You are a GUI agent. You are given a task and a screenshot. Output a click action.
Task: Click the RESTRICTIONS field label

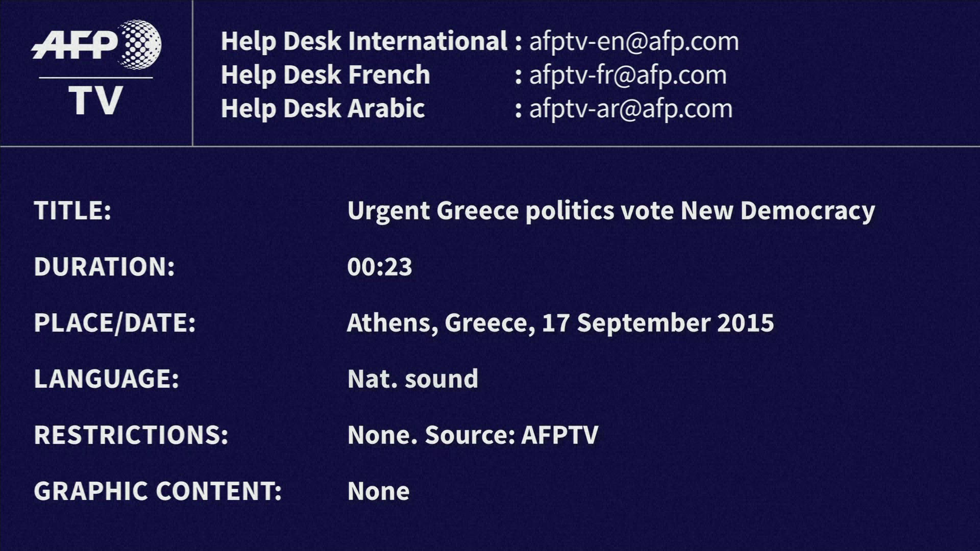pyautogui.click(x=131, y=435)
